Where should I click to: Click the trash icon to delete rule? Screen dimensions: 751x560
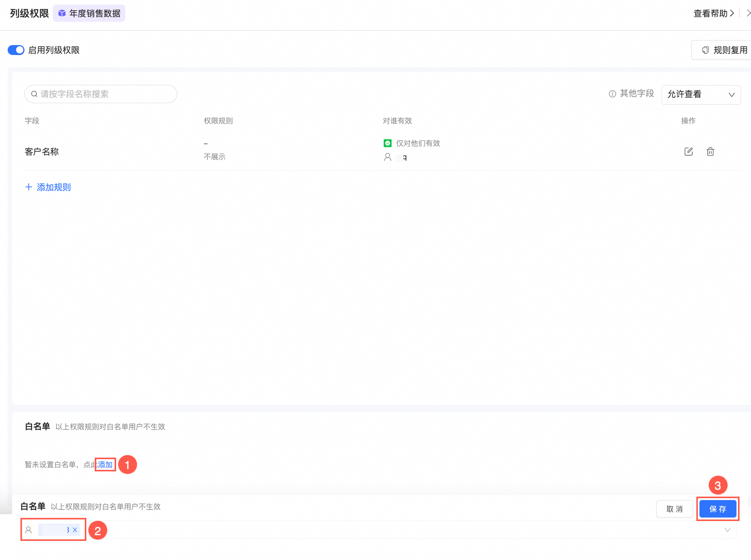point(710,152)
